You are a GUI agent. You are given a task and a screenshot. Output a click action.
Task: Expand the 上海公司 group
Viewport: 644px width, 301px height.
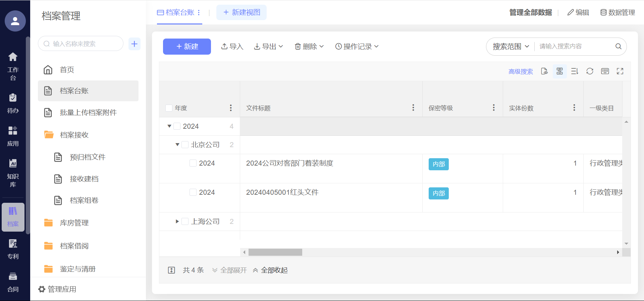pos(177,222)
